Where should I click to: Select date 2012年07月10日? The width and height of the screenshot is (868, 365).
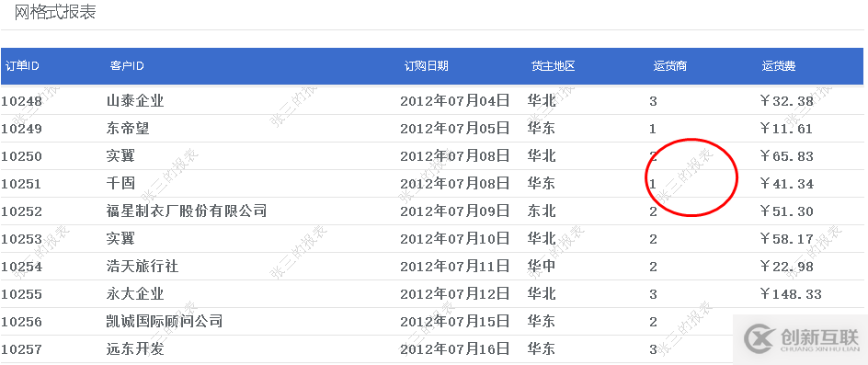coord(454,239)
